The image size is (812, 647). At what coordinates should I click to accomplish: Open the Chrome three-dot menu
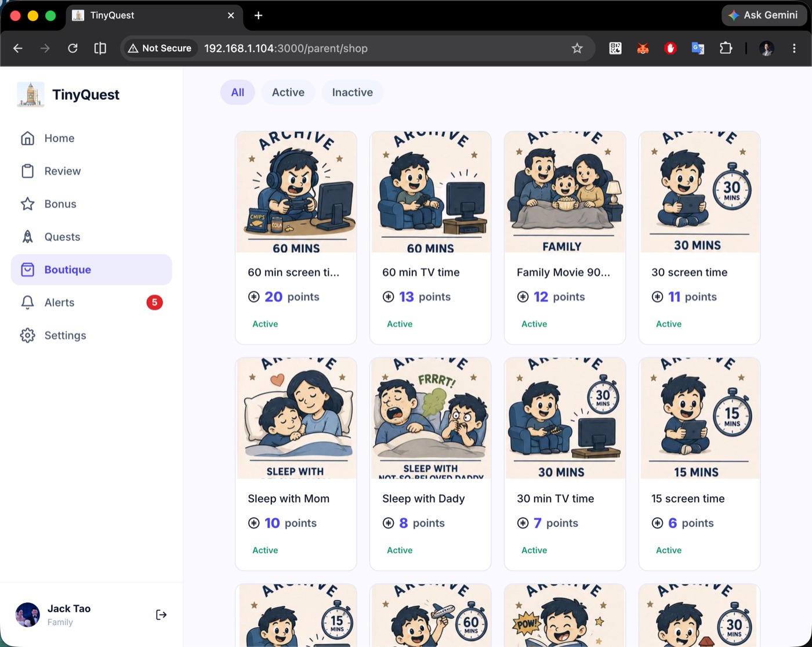[795, 48]
